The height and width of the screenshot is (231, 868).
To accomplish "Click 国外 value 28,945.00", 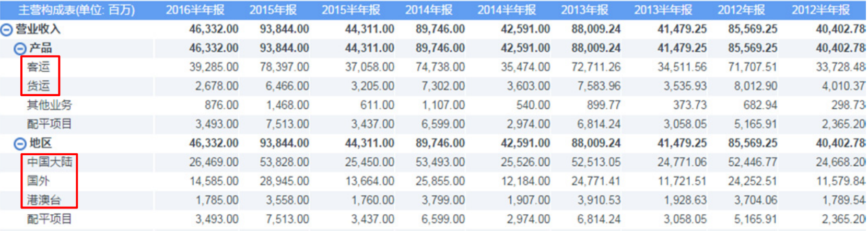I will click(x=285, y=181).
